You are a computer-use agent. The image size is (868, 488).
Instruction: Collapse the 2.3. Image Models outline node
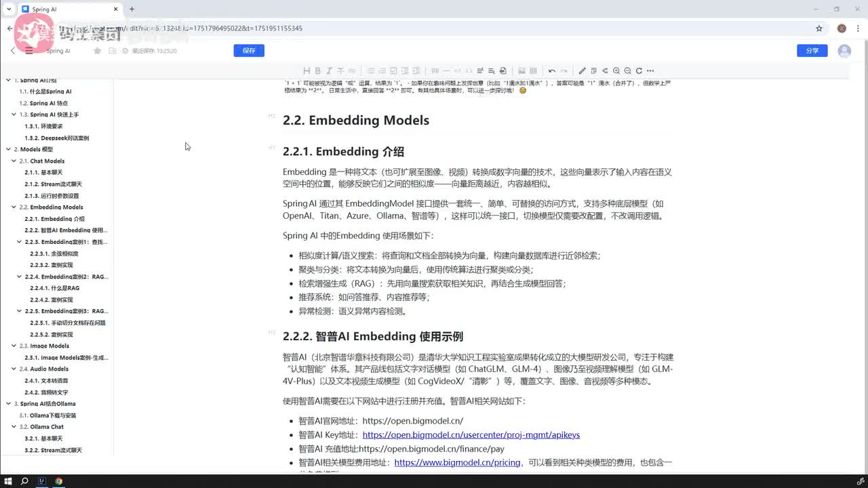14,346
